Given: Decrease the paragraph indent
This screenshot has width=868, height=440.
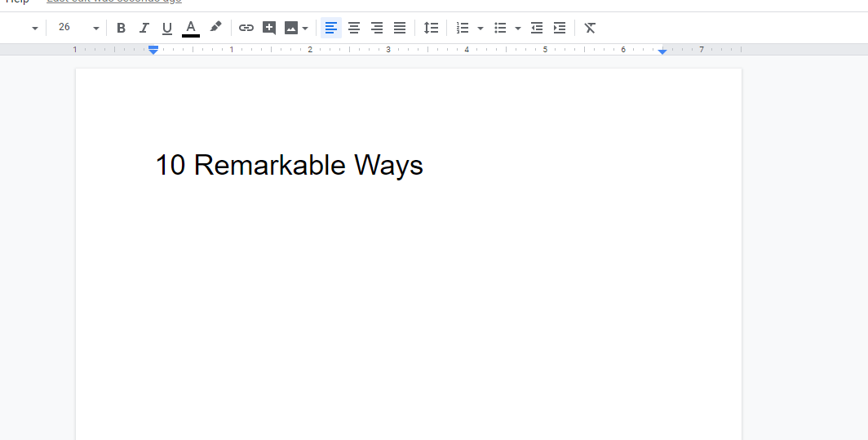Looking at the screenshot, I should 537,28.
